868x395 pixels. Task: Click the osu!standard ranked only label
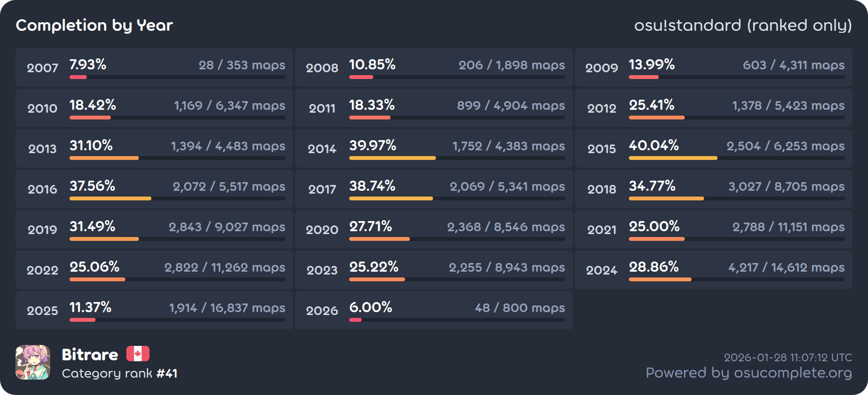743,25
